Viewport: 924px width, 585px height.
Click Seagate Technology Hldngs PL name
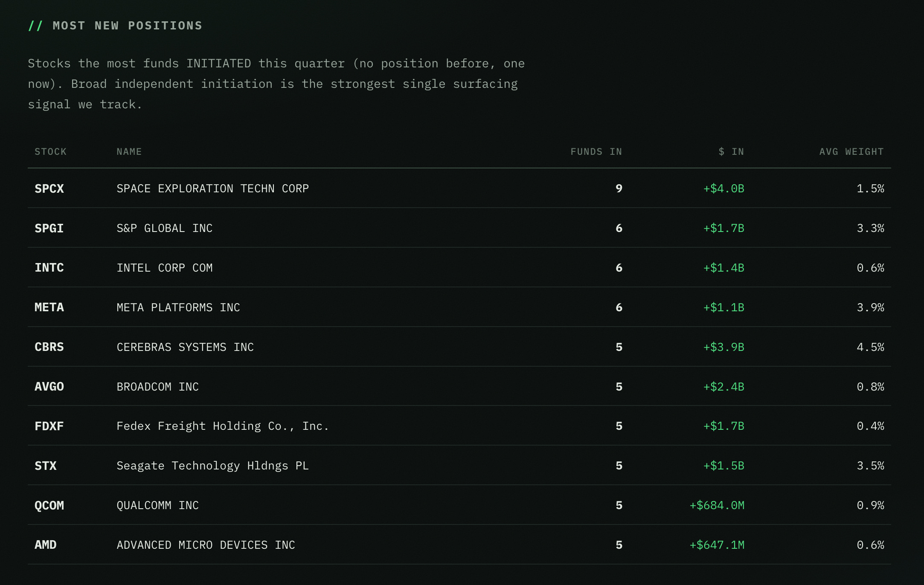point(212,466)
